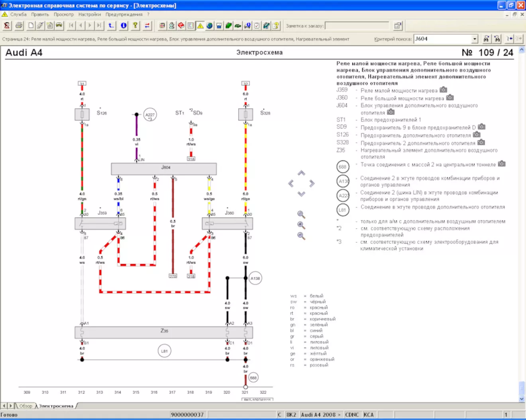Click the 270 reference box in diagram
The height and width of the screenshot is (420, 526).
coord(173,276)
